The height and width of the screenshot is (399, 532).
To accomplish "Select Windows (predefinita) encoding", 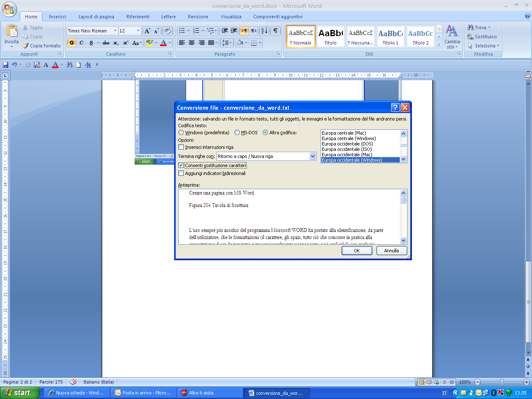I will pos(181,133).
